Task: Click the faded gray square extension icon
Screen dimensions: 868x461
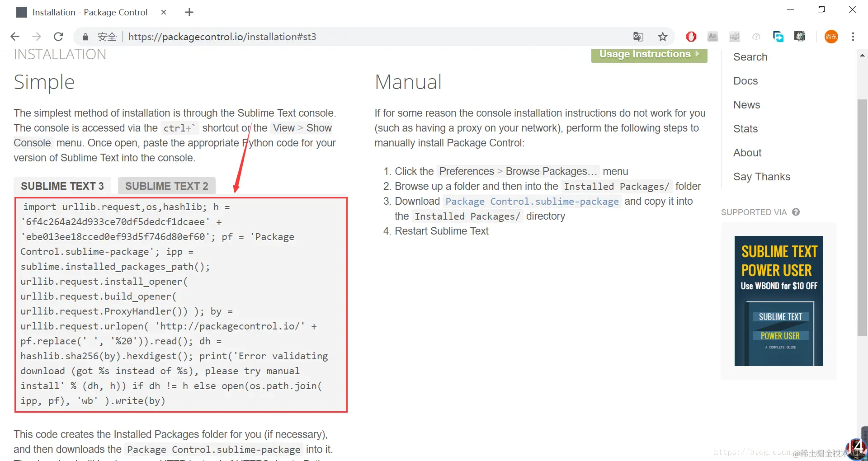Action: (735, 37)
